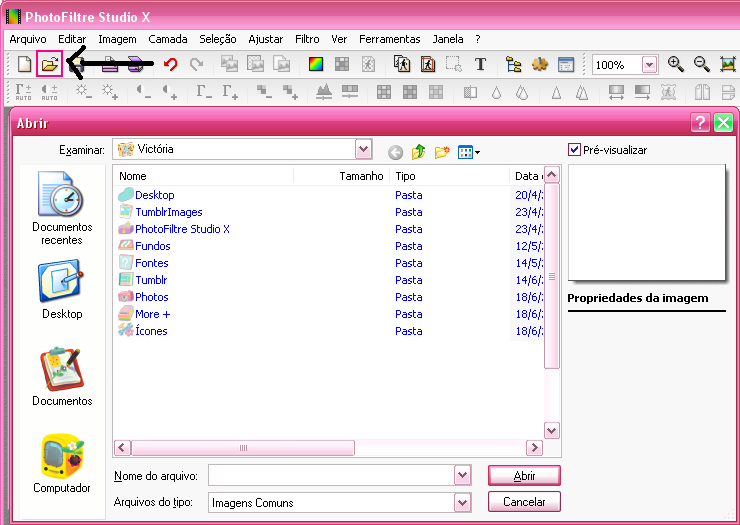The image size is (740, 525).
Task: Click the Automate gear icon
Action: tap(539, 64)
